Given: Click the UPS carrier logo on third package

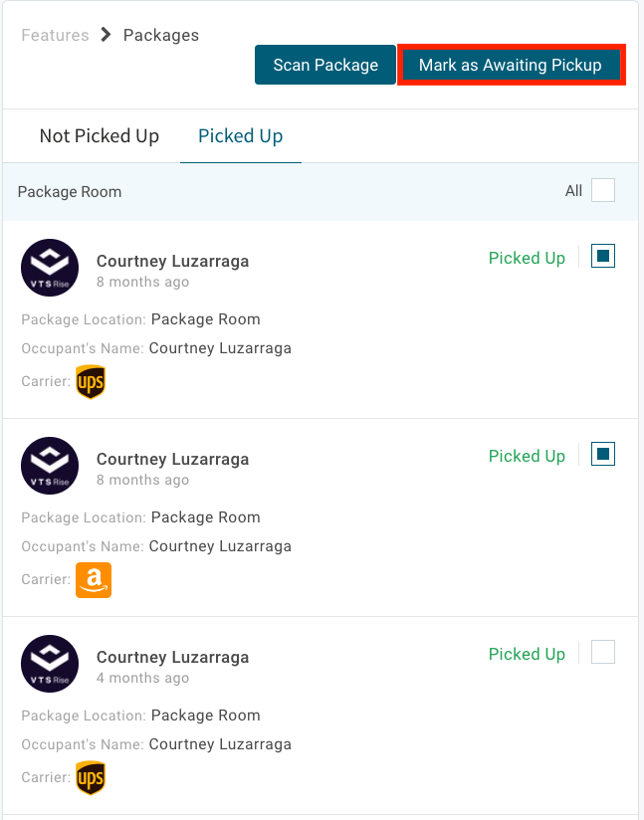Looking at the screenshot, I should pos(91,778).
